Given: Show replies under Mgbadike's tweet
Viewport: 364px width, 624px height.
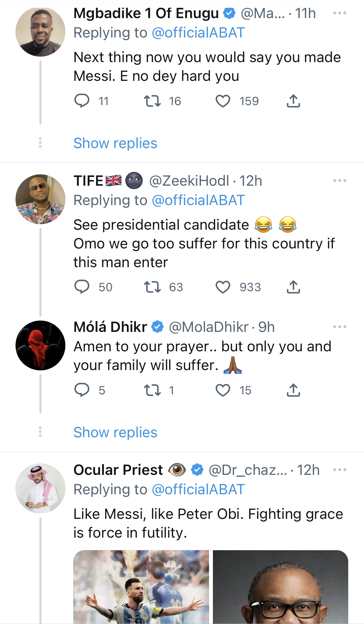Looking at the screenshot, I should (116, 143).
